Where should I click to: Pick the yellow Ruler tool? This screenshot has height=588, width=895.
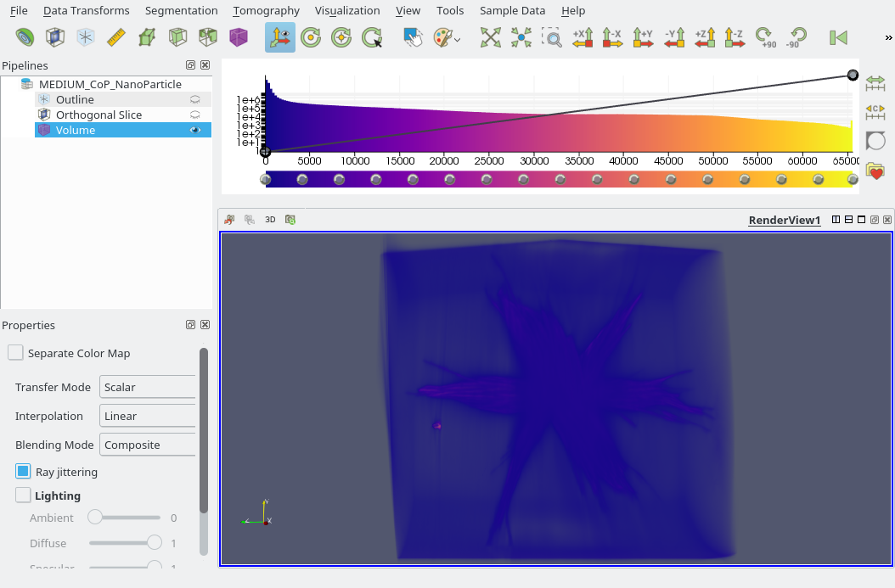pyautogui.click(x=116, y=37)
